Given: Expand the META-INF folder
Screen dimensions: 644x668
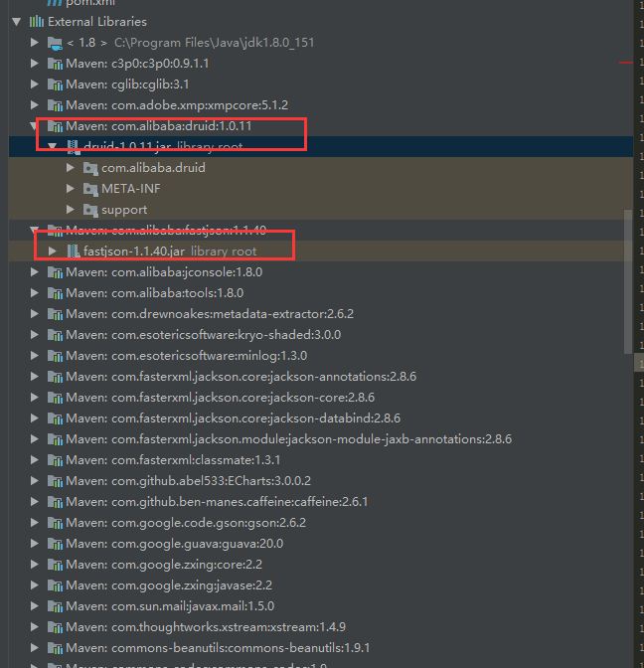Looking at the screenshot, I should [x=71, y=189].
